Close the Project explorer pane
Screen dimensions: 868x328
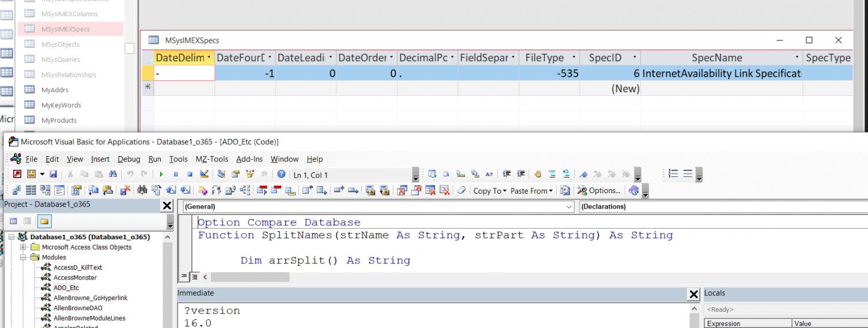(167, 206)
